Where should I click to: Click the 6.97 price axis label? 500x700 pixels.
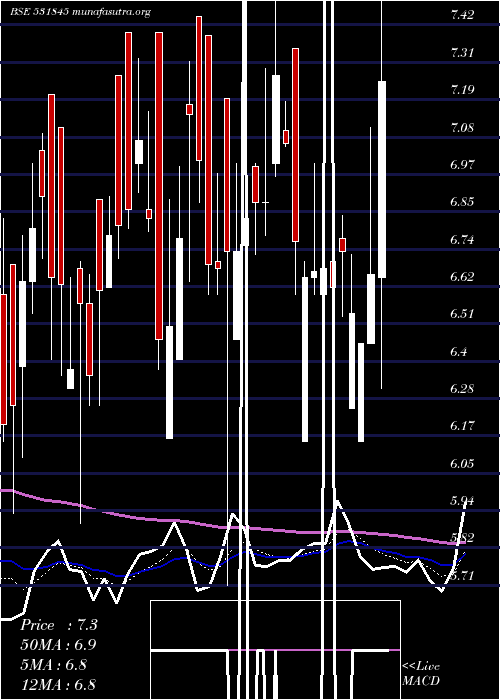tap(462, 165)
